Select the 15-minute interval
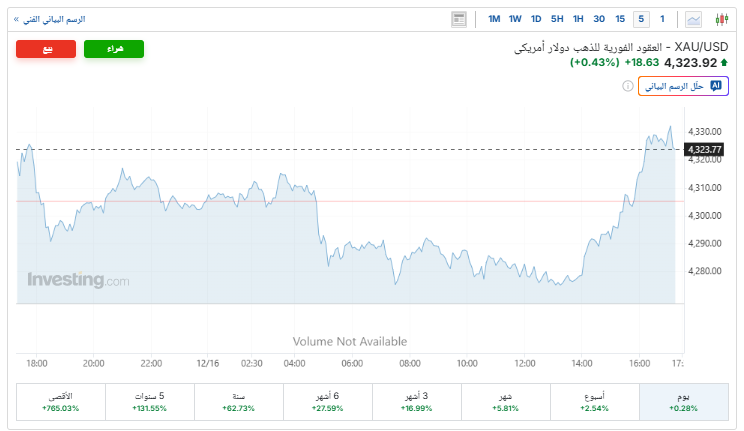The height and width of the screenshot is (431, 744). pos(620,19)
